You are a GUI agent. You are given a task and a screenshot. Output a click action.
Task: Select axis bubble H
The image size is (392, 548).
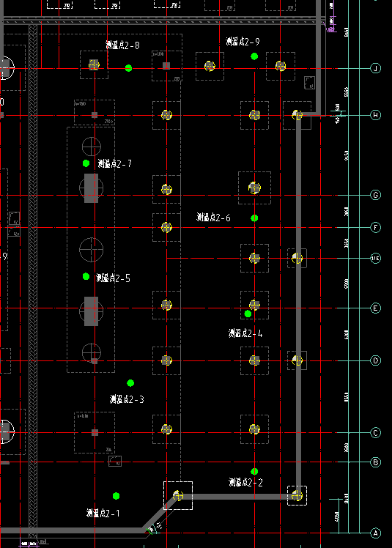coord(376,115)
